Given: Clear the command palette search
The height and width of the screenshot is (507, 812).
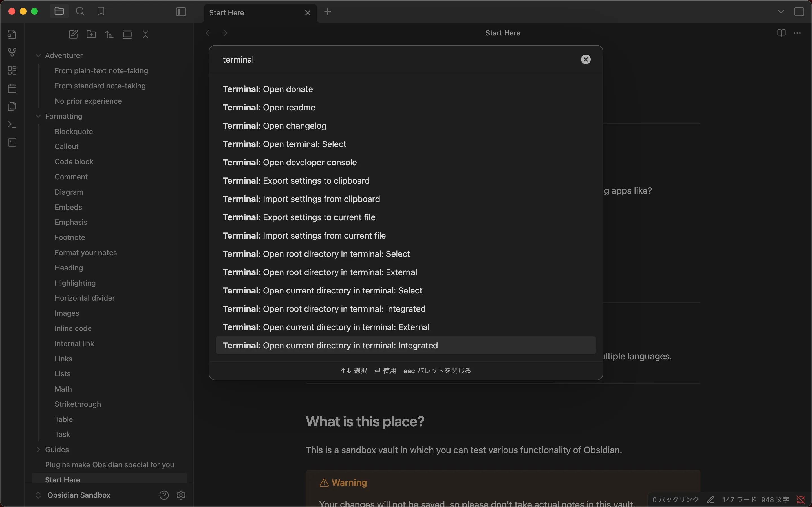Looking at the screenshot, I should (x=586, y=60).
